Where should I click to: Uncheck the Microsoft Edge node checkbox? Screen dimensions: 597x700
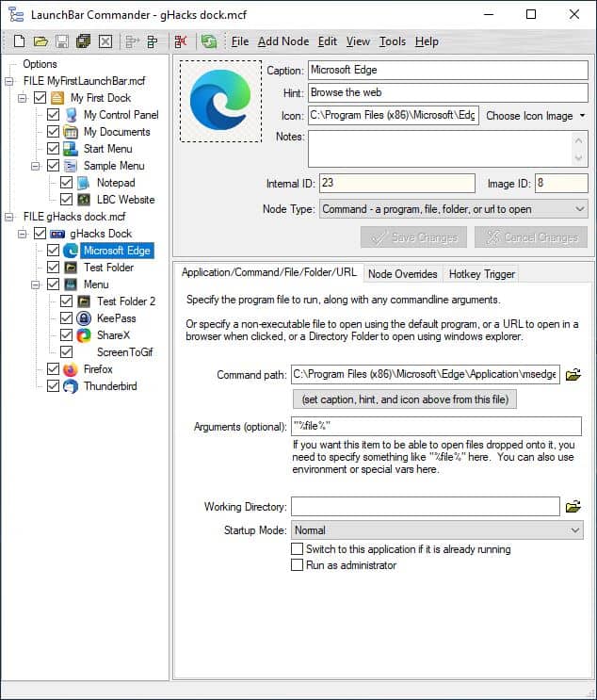(x=53, y=251)
